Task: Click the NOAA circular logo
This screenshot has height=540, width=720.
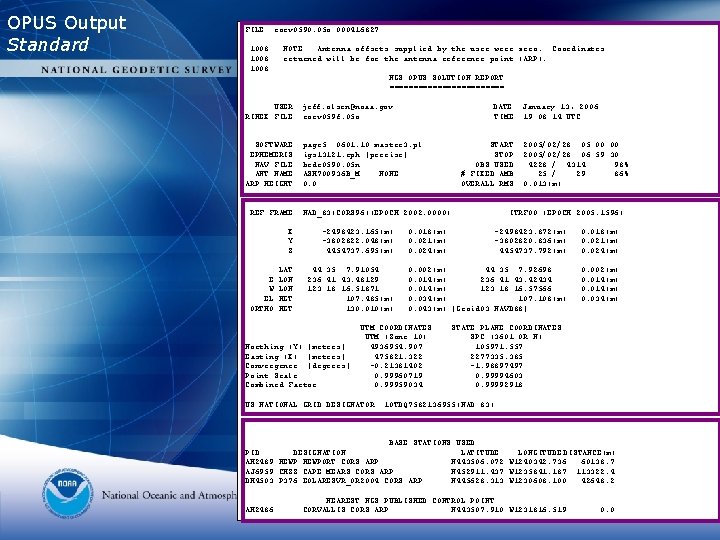Action: click(68, 494)
